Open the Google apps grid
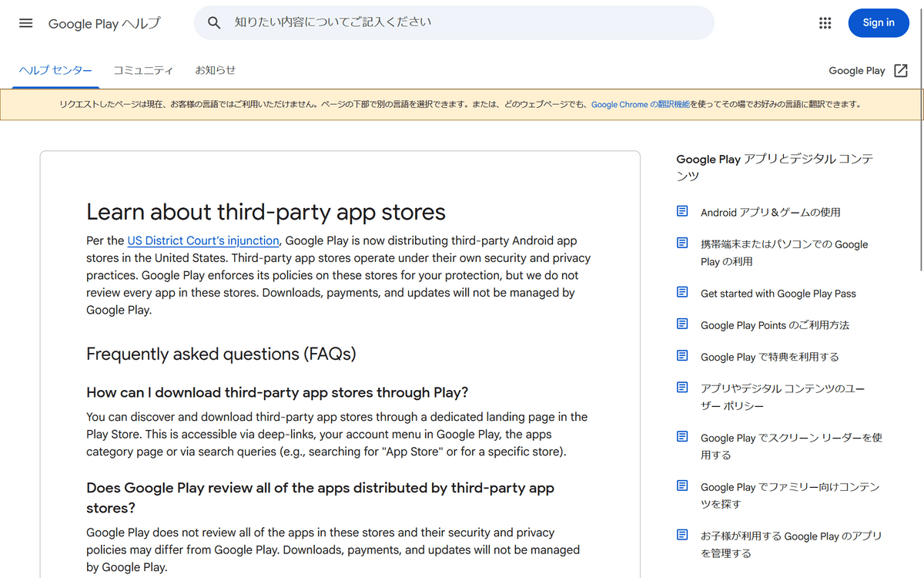The image size is (924, 578). tap(825, 23)
